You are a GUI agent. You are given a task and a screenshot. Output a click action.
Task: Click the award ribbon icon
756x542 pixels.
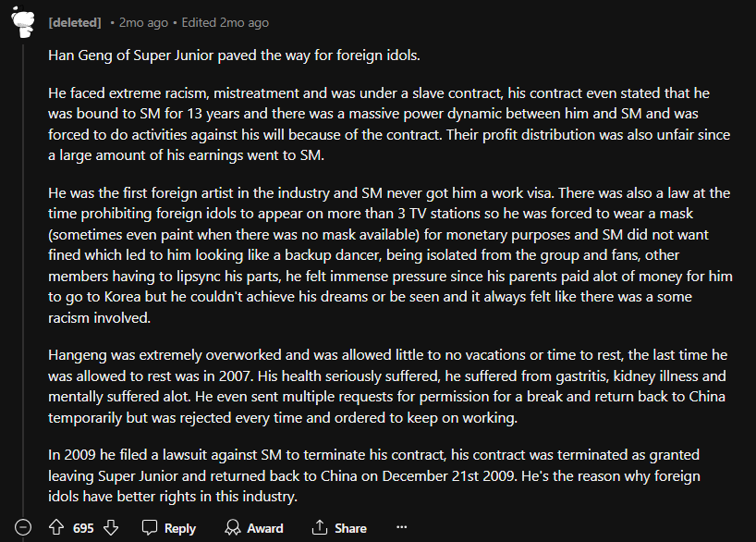(233, 527)
